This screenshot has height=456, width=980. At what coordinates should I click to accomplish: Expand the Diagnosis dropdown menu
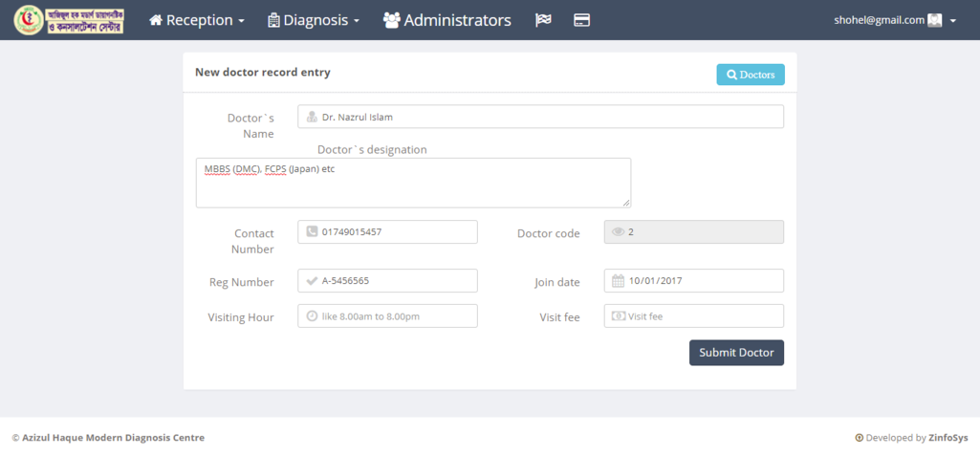314,20
